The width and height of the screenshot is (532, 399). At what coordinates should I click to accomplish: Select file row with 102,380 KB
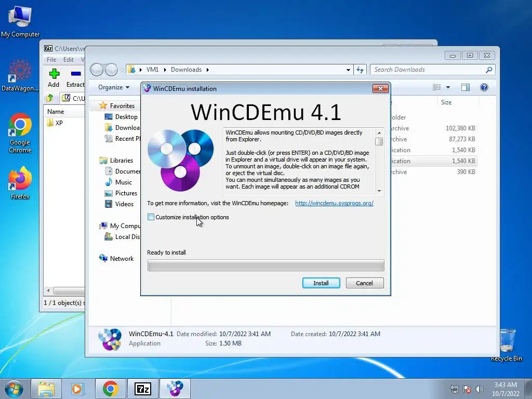(x=434, y=128)
